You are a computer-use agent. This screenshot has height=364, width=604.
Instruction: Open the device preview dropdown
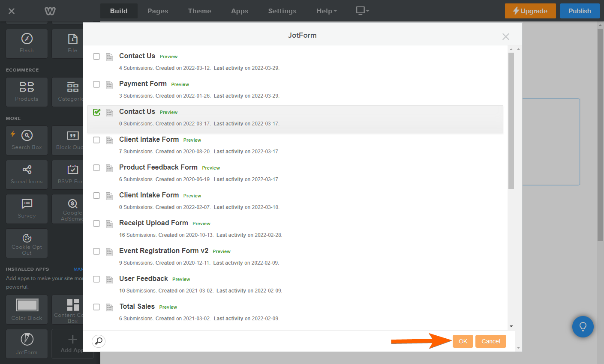coord(362,11)
